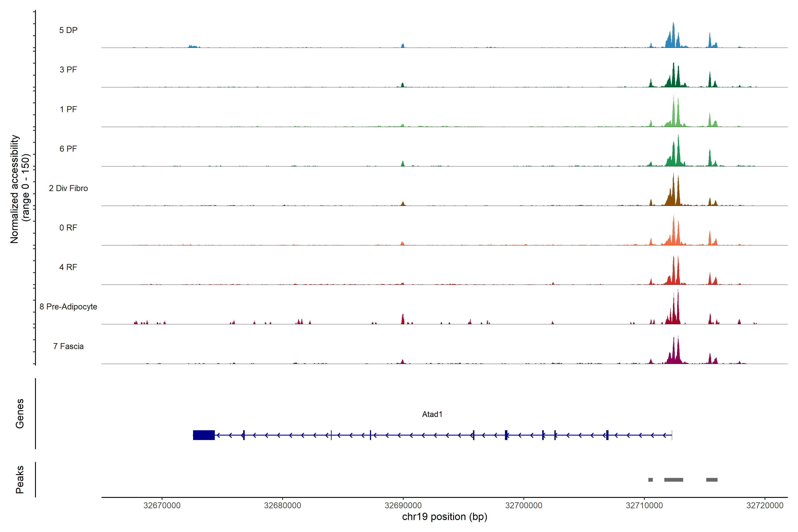
Task: Click the 4 RF track label
Action: [x=68, y=267]
